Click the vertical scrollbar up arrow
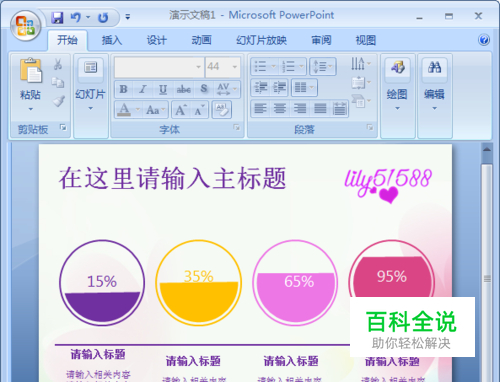This screenshot has width=500, height=382. click(x=487, y=150)
